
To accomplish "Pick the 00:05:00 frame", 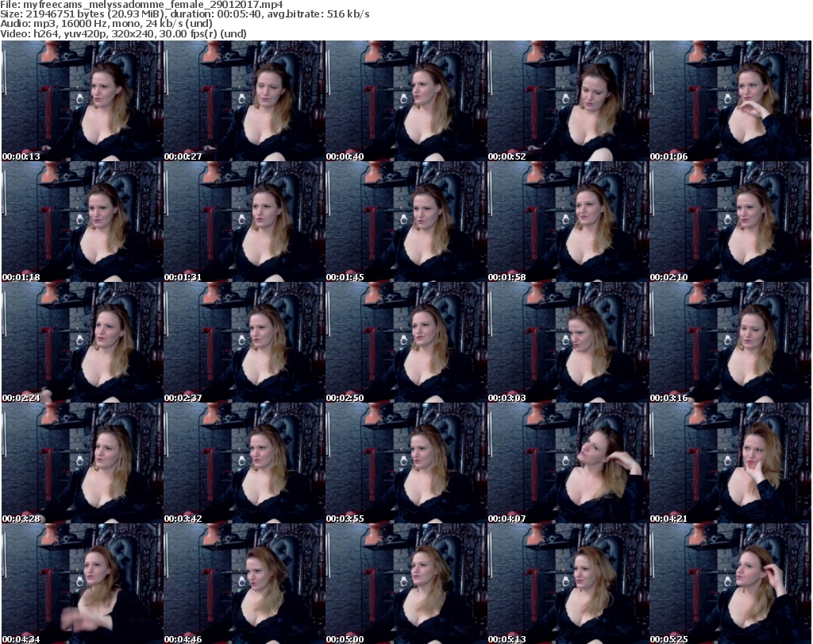I will pos(406,584).
